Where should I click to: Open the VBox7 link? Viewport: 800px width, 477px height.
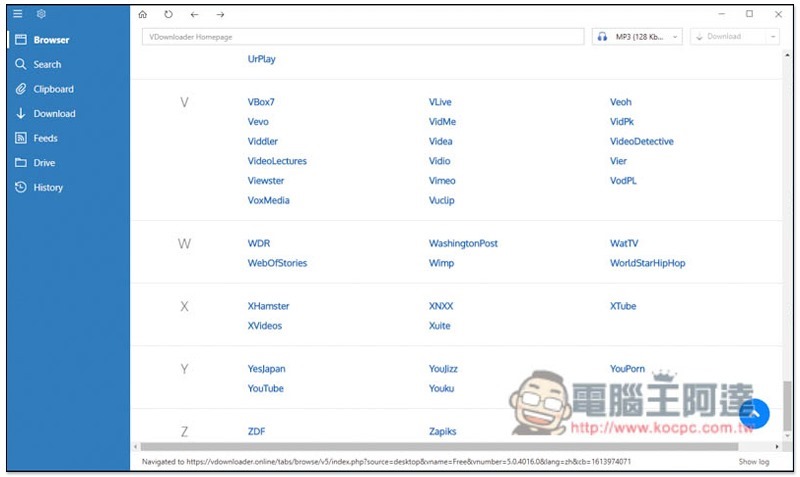(x=261, y=102)
